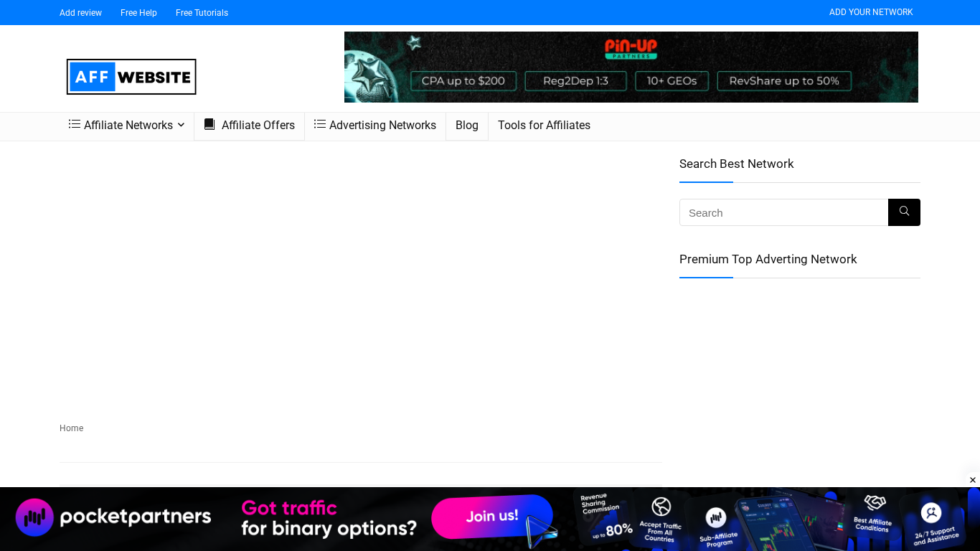Click the list icon beside Affiliate Networks
Image resolution: width=980 pixels, height=551 pixels.
pyautogui.click(x=75, y=125)
